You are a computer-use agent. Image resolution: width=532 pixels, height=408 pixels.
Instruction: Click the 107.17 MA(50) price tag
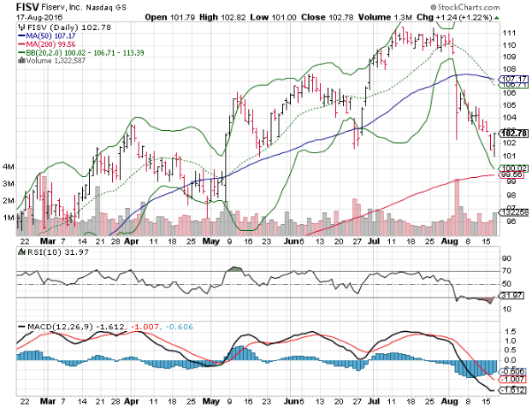(x=515, y=79)
